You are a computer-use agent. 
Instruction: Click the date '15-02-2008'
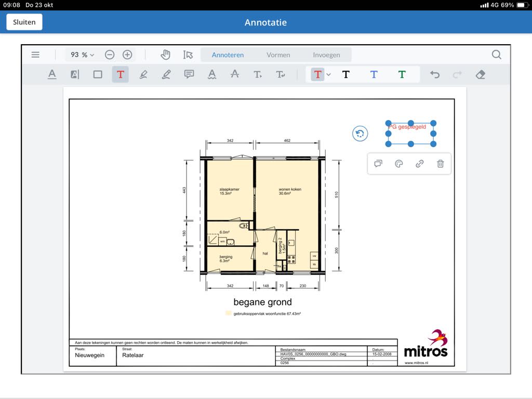(382, 354)
